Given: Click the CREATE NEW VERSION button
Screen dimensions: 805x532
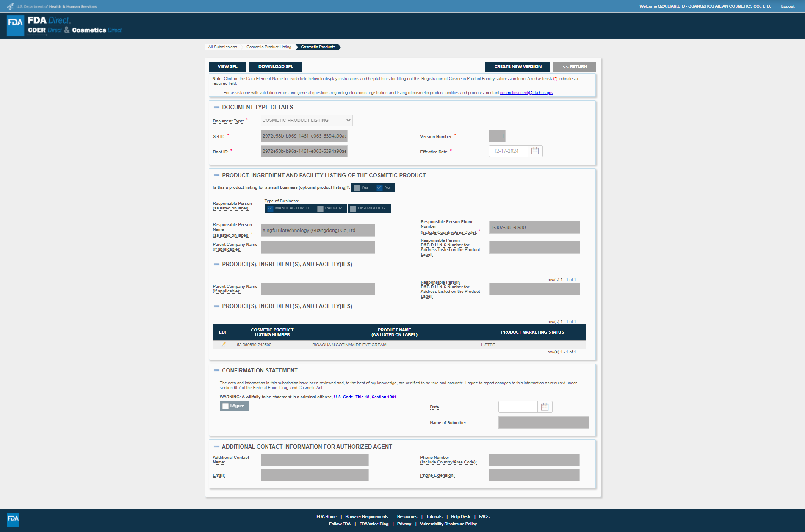Looking at the screenshot, I should (x=517, y=67).
